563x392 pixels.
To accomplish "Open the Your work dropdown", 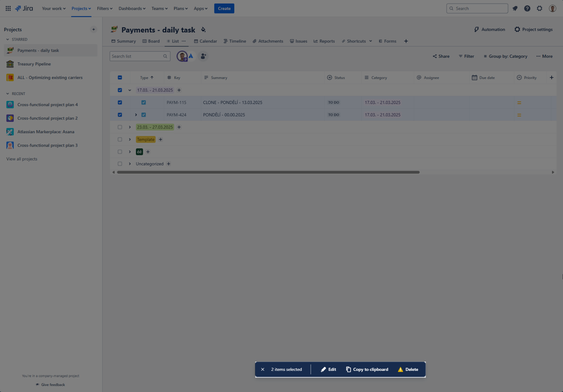I will point(54,8).
